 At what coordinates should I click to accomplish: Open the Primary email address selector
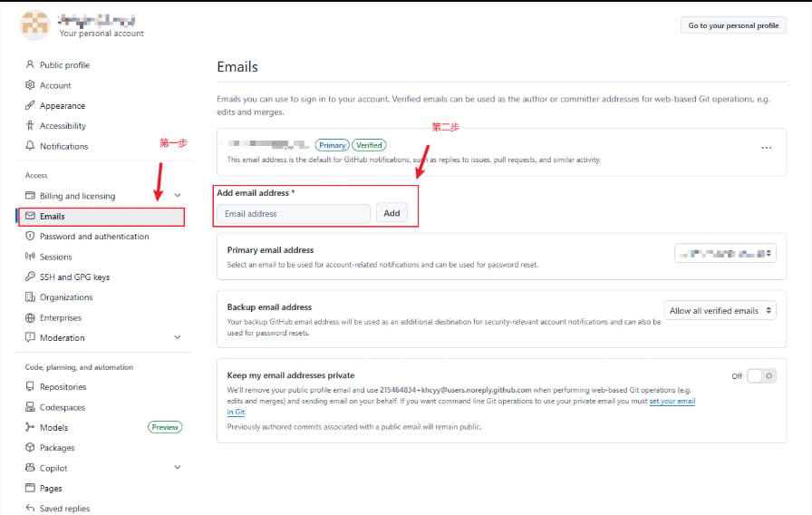[x=725, y=253]
